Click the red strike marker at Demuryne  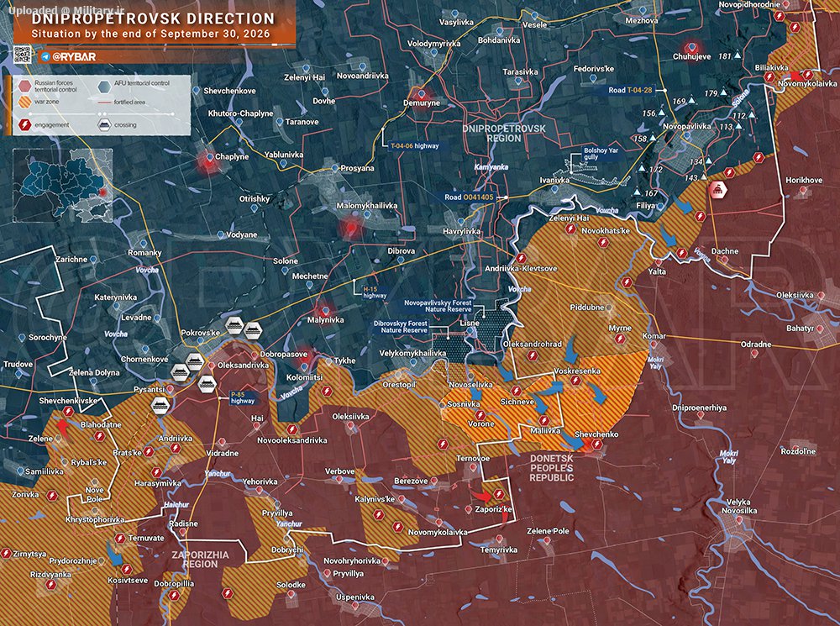pos(421,95)
